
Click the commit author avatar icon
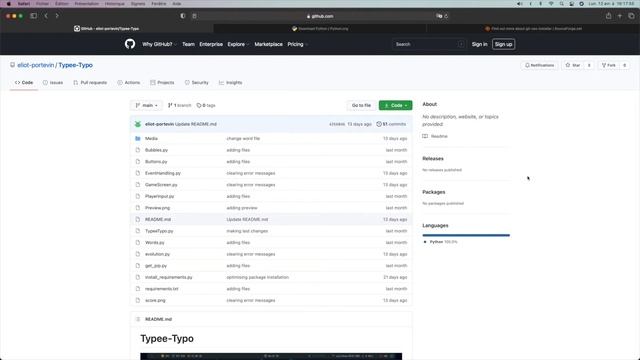tap(138, 124)
